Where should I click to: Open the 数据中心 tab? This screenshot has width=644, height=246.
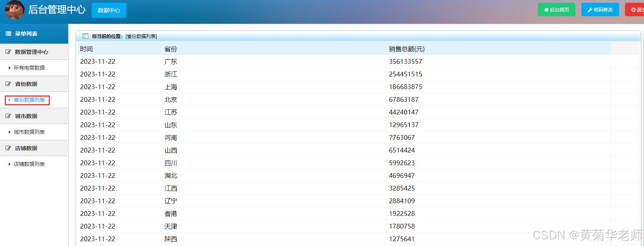click(x=109, y=10)
